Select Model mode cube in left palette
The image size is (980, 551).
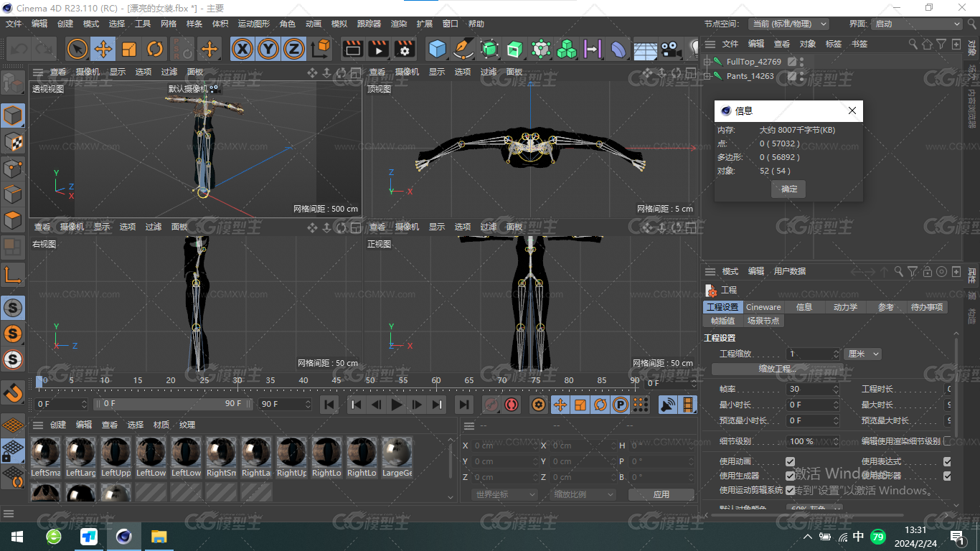(13, 116)
